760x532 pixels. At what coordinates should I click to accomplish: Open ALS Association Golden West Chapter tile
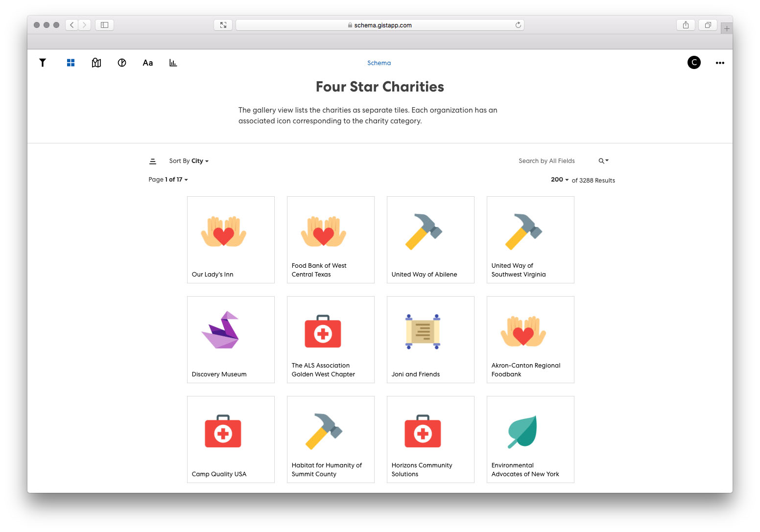[331, 340]
